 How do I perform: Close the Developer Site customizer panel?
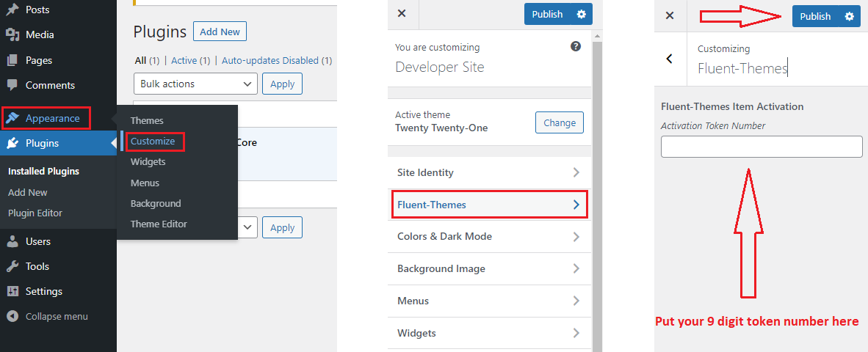(x=402, y=14)
